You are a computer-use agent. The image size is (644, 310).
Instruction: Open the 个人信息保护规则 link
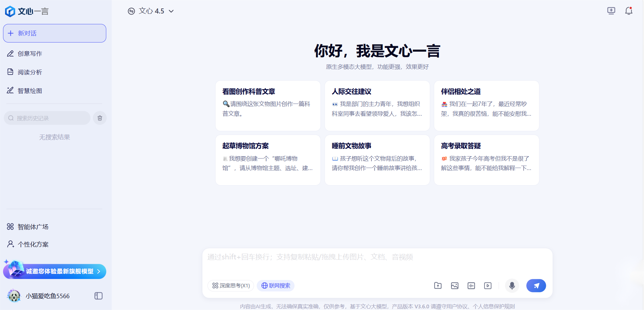coord(494,306)
